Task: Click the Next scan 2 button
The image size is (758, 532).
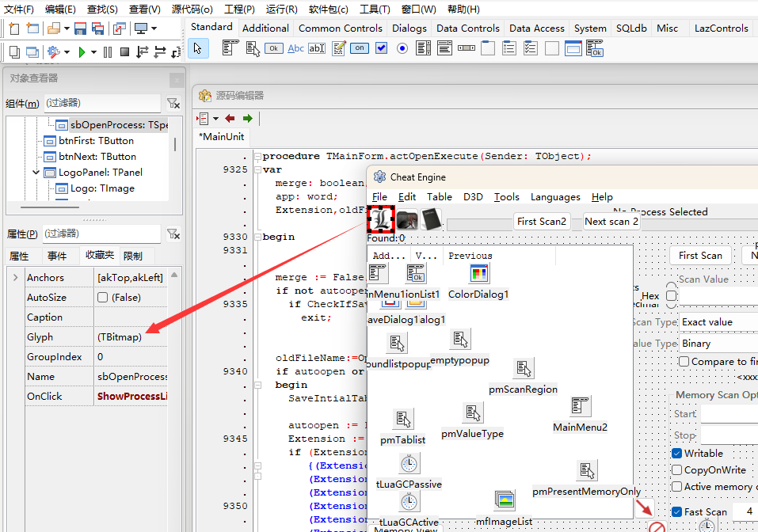Action: pos(611,222)
